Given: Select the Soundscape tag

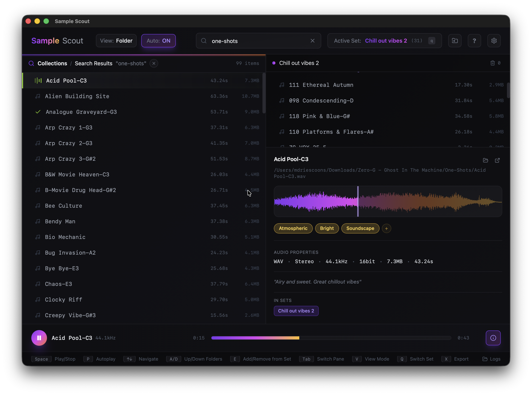Looking at the screenshot, I should pos(360,228).
